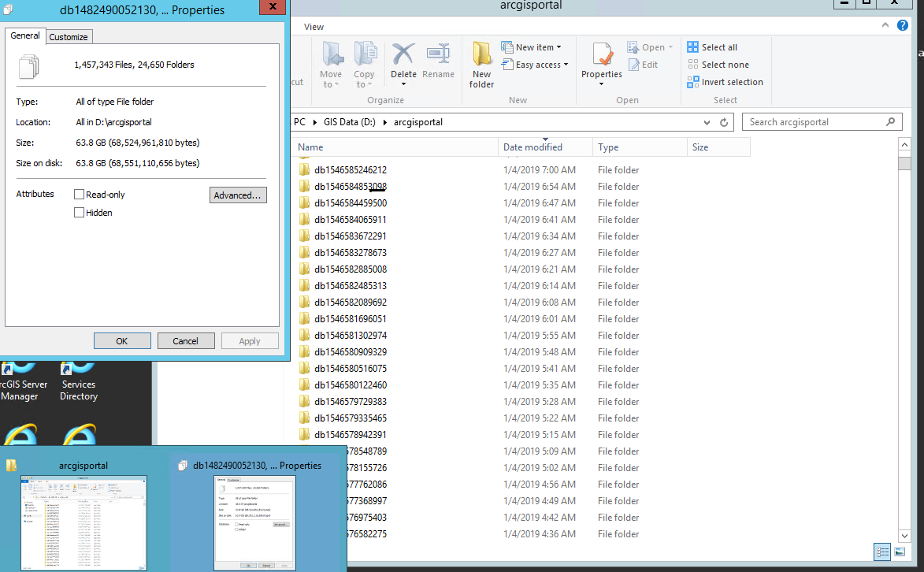
Task: Open the View ribbon tab
Action: pos(314,27)
